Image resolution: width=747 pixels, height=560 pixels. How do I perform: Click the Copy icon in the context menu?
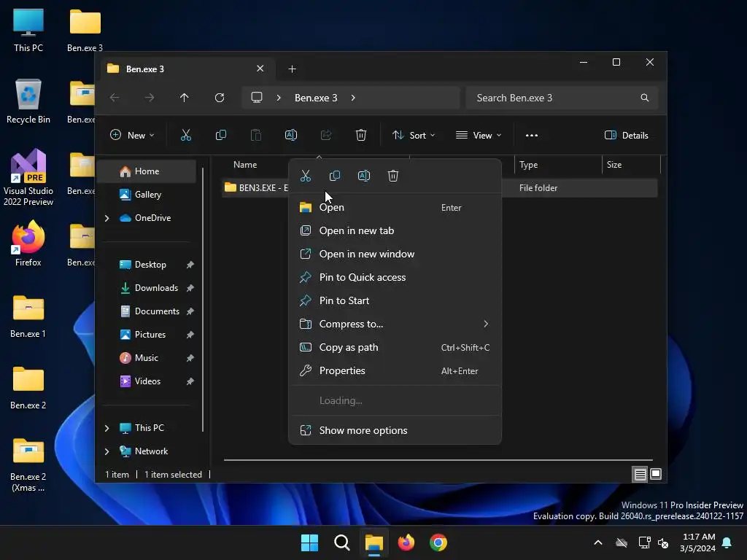tap(335, 176)
